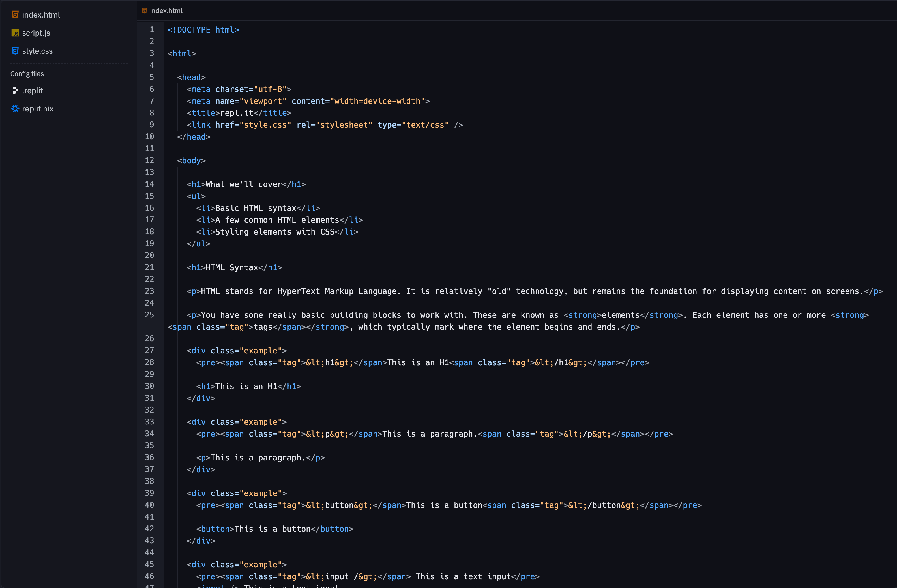Click the "repl.it" title text in code
The height and width of the screenshot is (588, 897).
coord(237,113)
